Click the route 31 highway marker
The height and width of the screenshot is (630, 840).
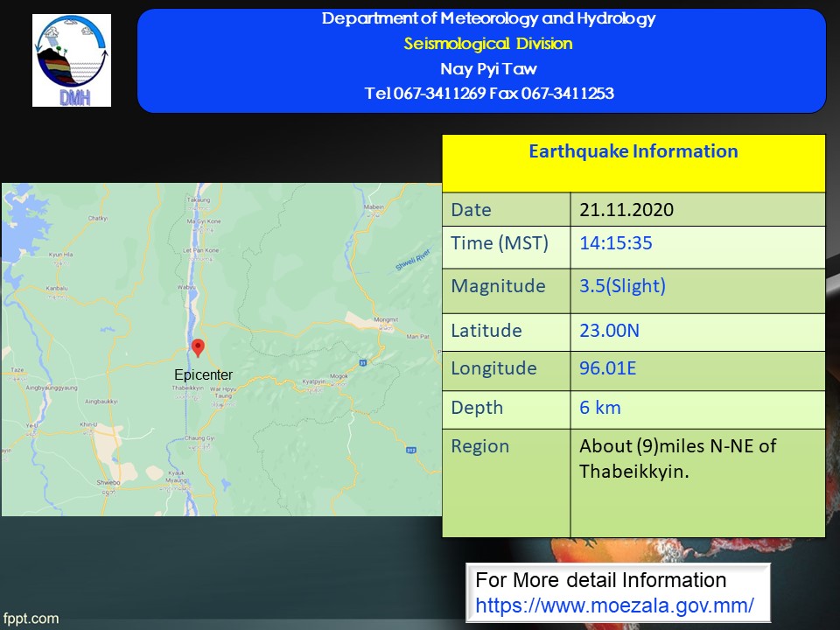[362, 361]
